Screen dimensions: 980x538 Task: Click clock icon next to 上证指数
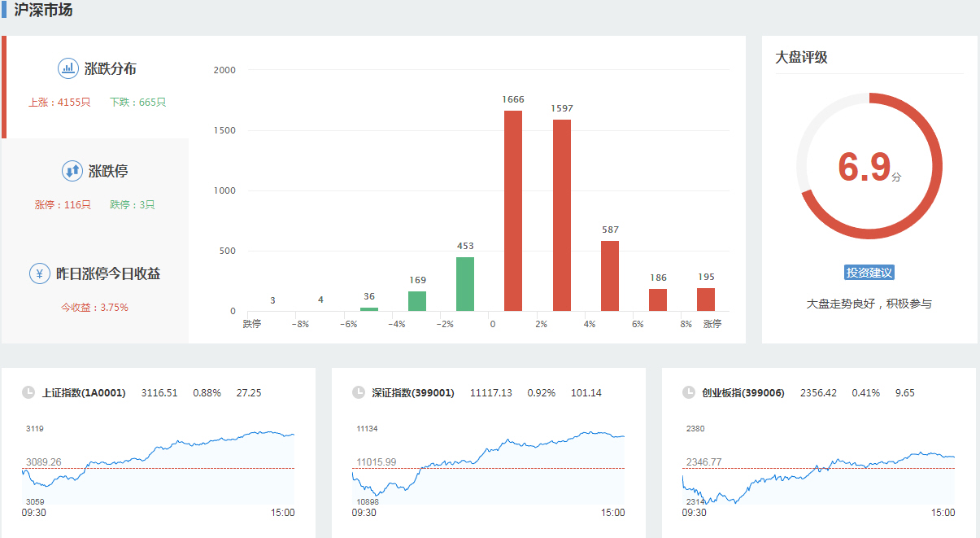tap(28, 392)
